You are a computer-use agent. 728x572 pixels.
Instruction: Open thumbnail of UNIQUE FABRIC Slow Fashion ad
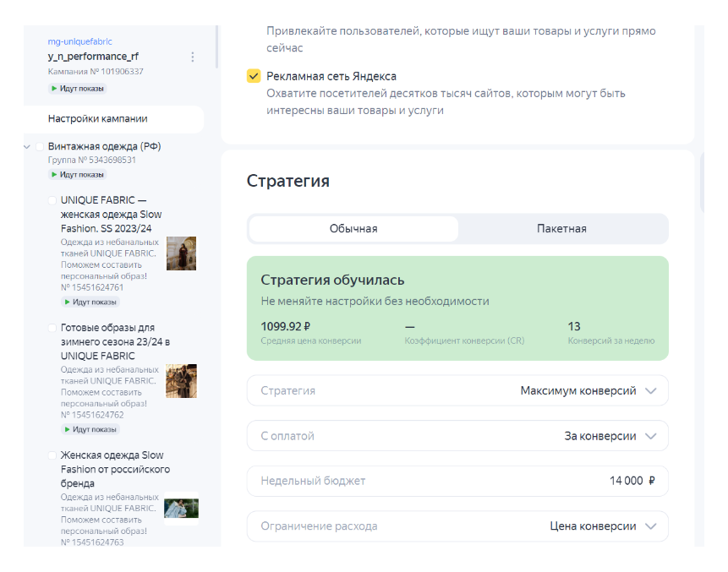(181, 253)
